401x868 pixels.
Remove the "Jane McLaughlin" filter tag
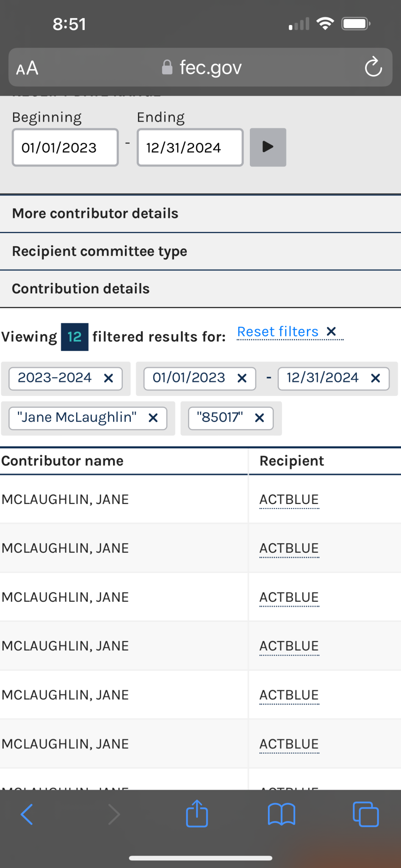[153, 418]
